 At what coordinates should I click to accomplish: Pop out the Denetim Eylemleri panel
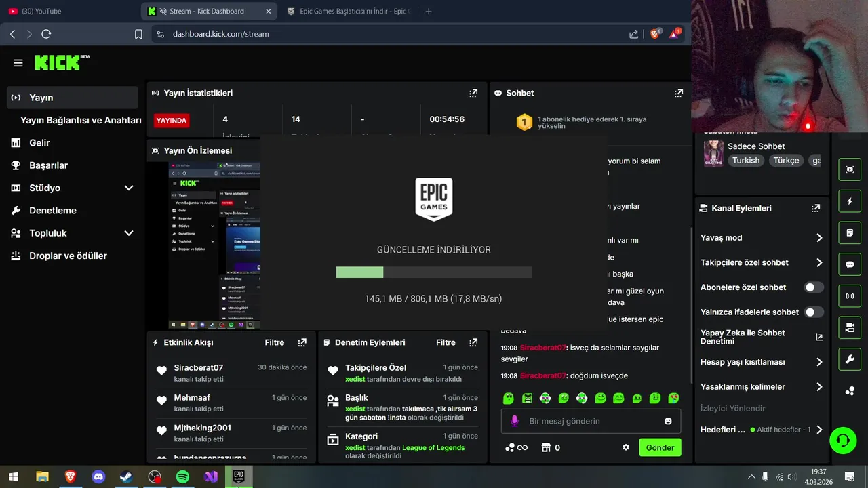(474, 342)
